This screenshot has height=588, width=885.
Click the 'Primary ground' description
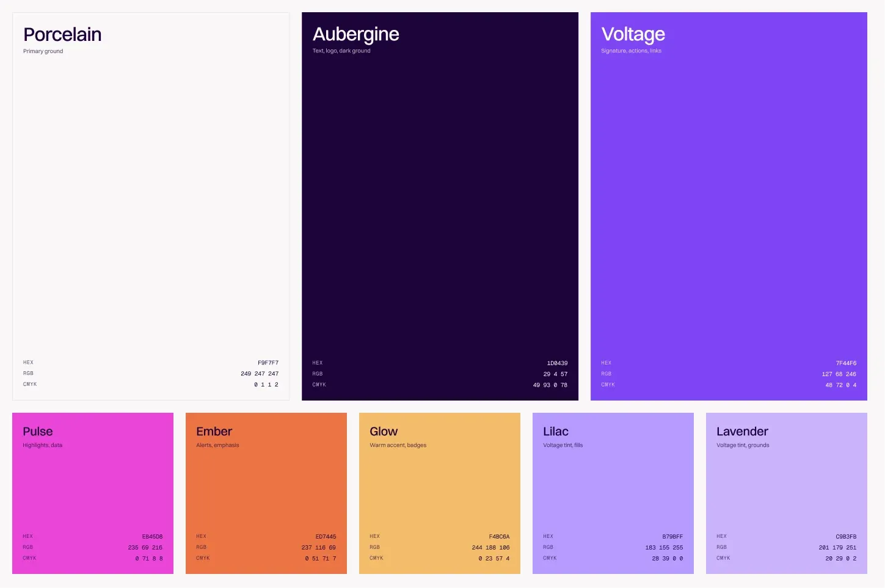[43, 51]
